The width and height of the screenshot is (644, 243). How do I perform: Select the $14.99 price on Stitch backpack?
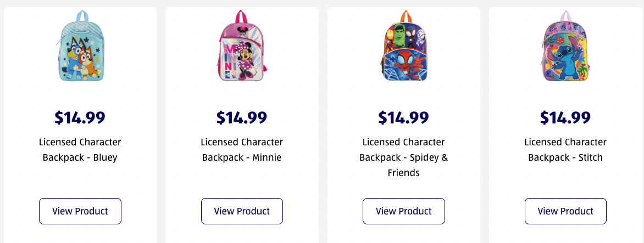tap(565, 117)
